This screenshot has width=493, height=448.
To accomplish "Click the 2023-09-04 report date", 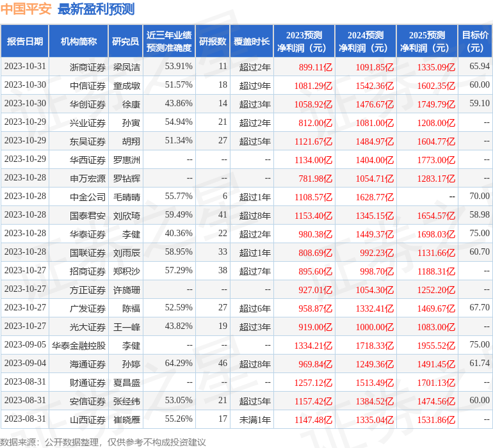I will (x=25, y=363).
